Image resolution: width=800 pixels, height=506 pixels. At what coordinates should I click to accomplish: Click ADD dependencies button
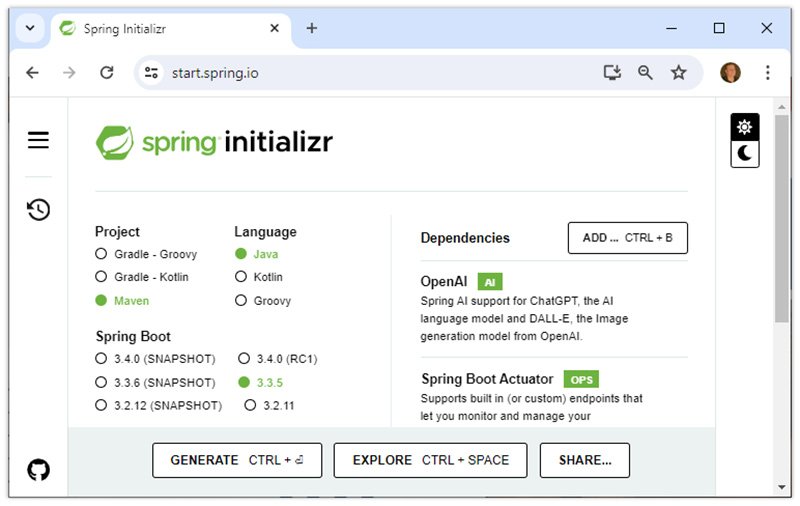point(628,238)
